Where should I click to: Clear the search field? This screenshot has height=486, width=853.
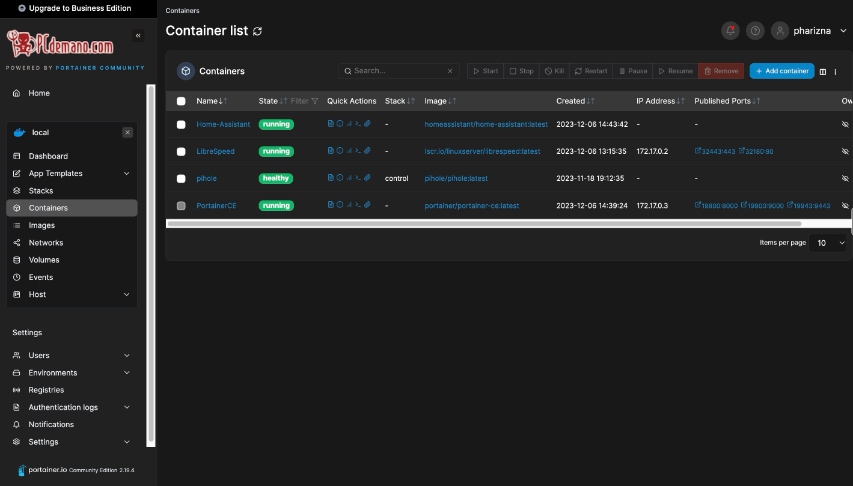tap(450, 71)
